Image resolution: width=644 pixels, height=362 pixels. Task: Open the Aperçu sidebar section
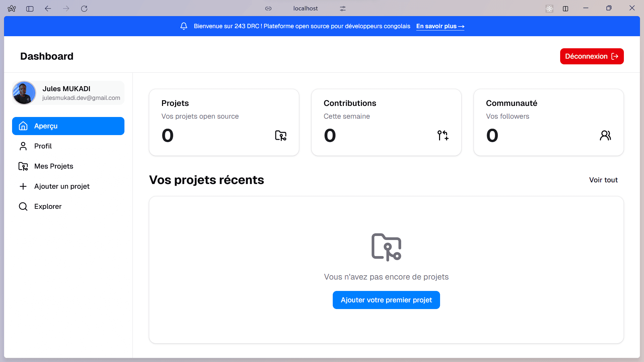tap(68, 126)
